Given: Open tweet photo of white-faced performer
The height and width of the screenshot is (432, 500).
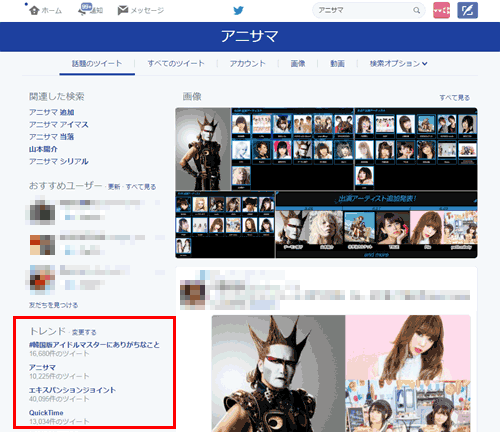Looking at the screenshot, I should (x=278, y=373).
